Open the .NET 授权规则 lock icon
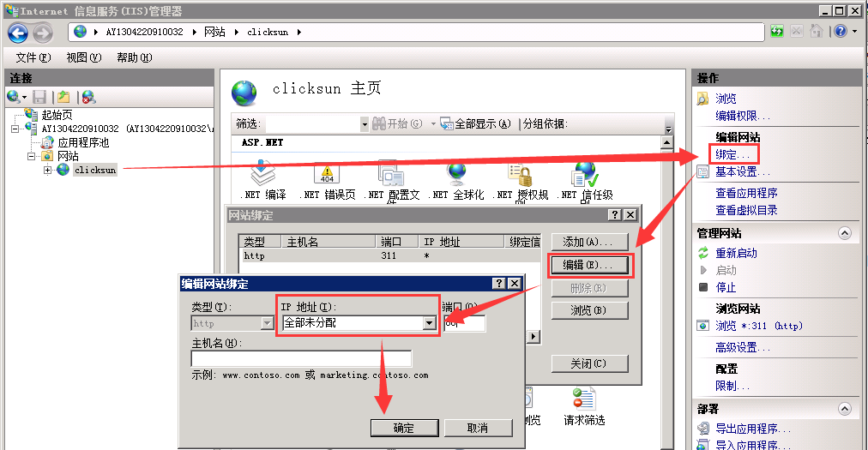This screenshot has width=868, height=450. pos(521,174)
